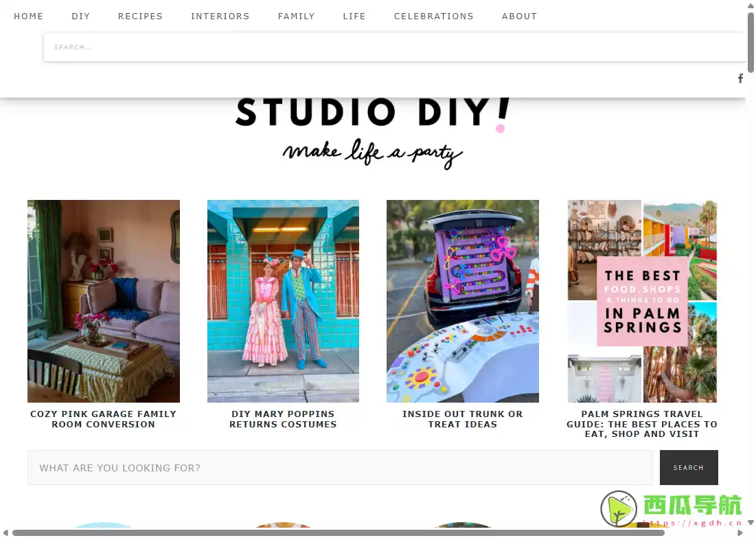Screen dimensions: 756x538
Task: Open the ABOUT page
Action: coord(519,16)
